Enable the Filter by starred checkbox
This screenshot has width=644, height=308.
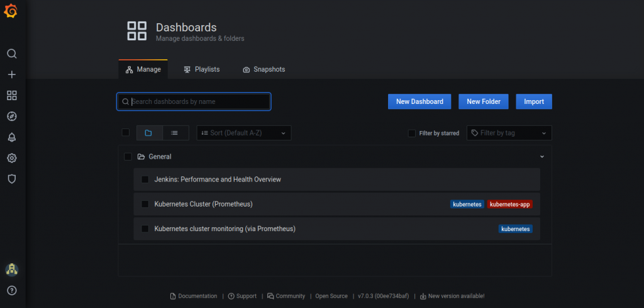412,133
